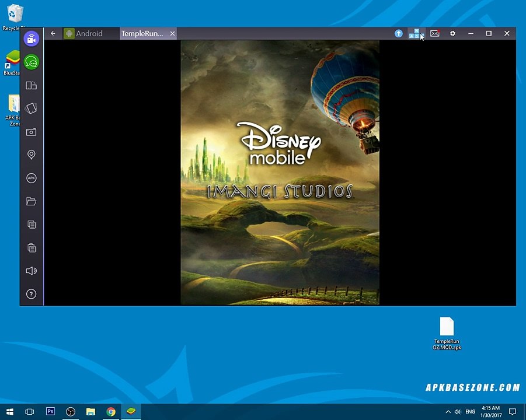Open the keyboard mapping WASD icon
526x420 pixels.
coord(416,33)
